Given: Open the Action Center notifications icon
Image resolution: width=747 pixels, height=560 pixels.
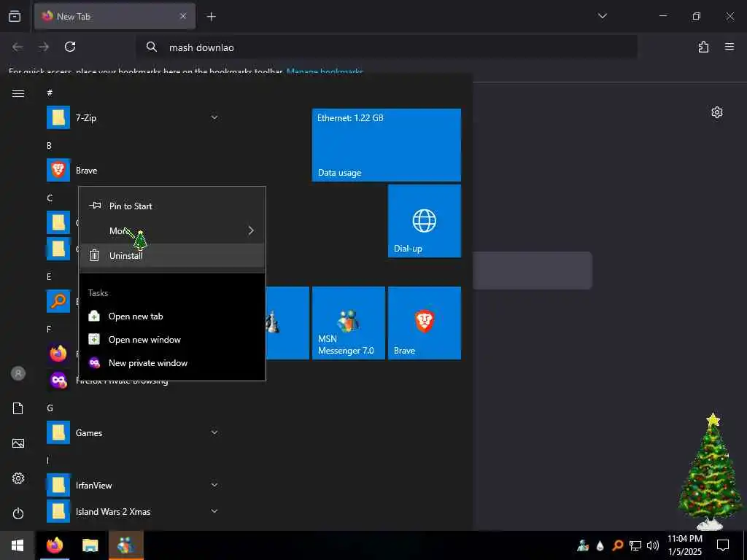Looking at the screenshot, I should click(x=723, y=545).
